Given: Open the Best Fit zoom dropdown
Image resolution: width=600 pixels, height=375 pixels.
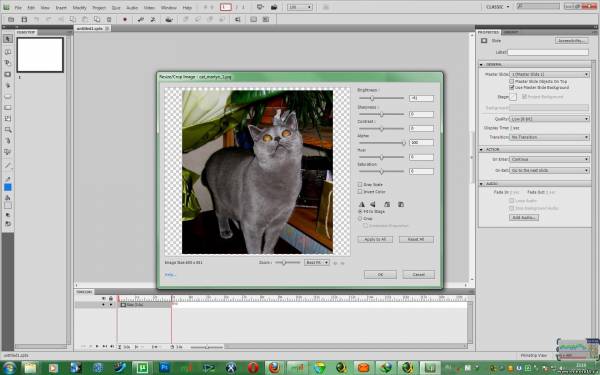Looking at the screenshot, I should tap(316, 262).
